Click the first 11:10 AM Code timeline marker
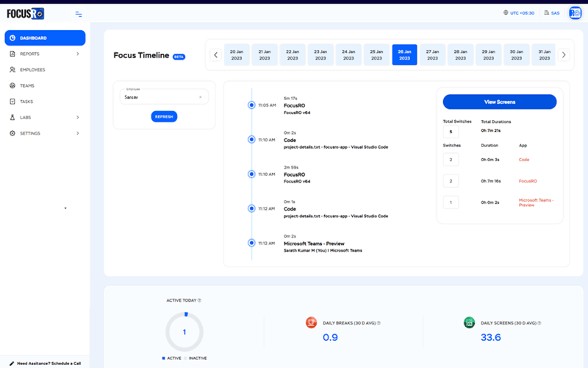 click(251, 140)
